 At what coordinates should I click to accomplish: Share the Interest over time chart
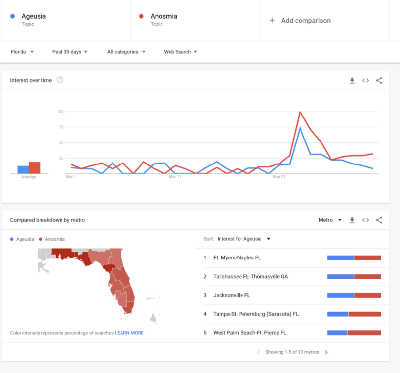379,81
